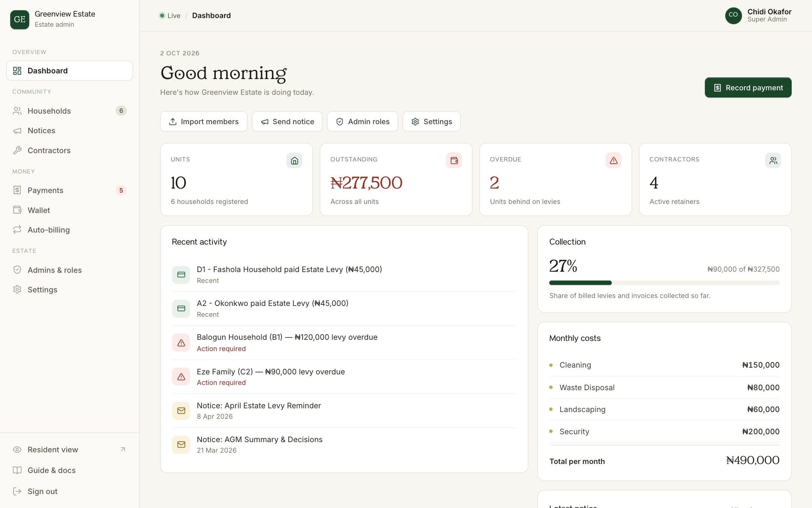
Task: Click the Units card home icon
Action: (x=294, y=160)
